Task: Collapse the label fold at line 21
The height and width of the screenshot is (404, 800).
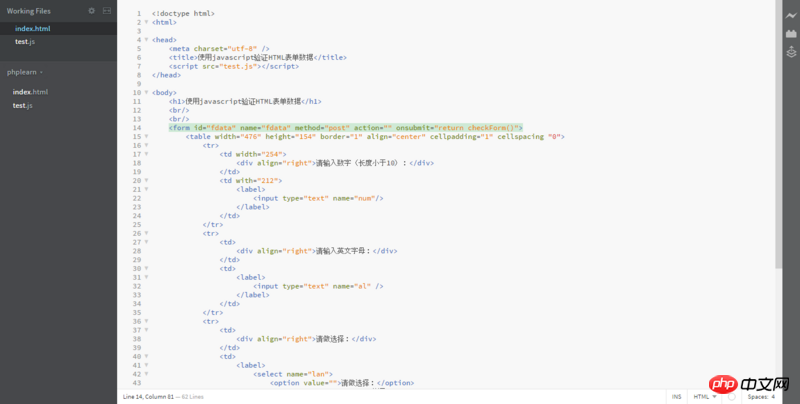Action: 146,189
